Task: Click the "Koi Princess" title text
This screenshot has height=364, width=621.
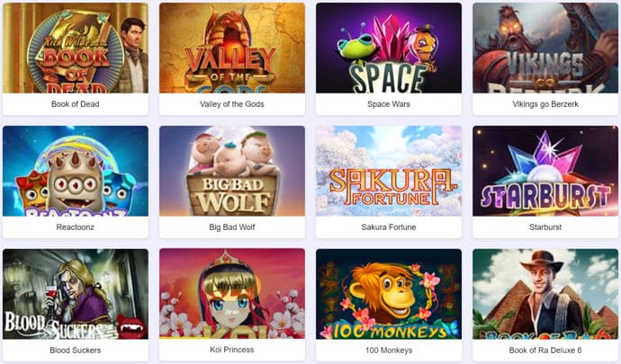Action: [x=231, y=350]
